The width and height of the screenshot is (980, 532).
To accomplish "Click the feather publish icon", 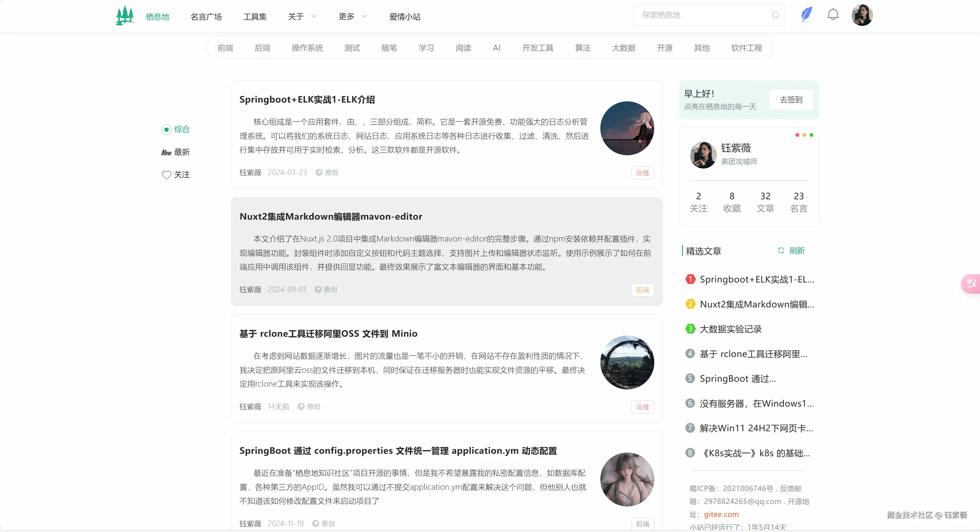I will point(806,15).
